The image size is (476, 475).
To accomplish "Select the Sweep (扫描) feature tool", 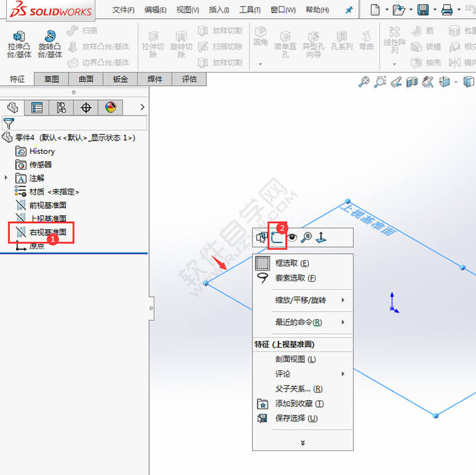I will pos(82,31).
